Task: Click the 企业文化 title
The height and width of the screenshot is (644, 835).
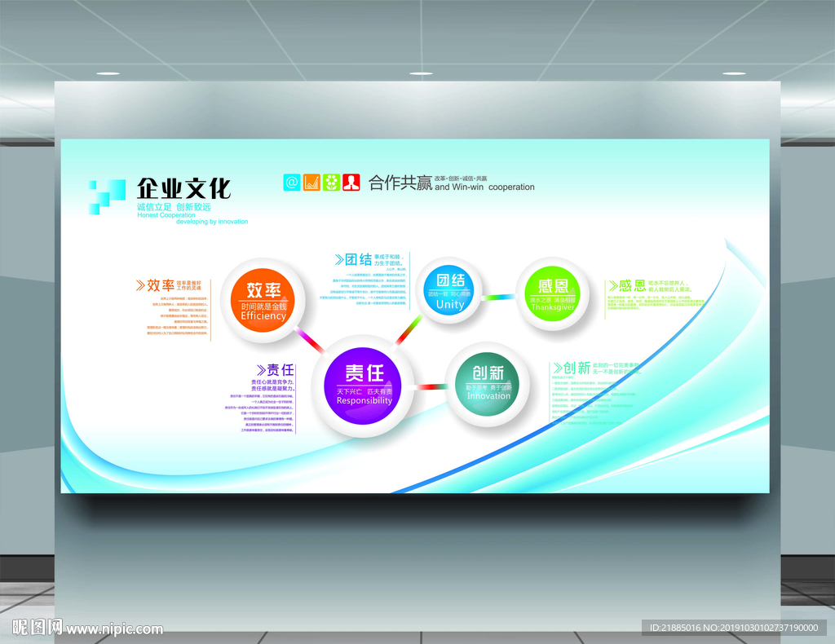Action: [183, 188]
